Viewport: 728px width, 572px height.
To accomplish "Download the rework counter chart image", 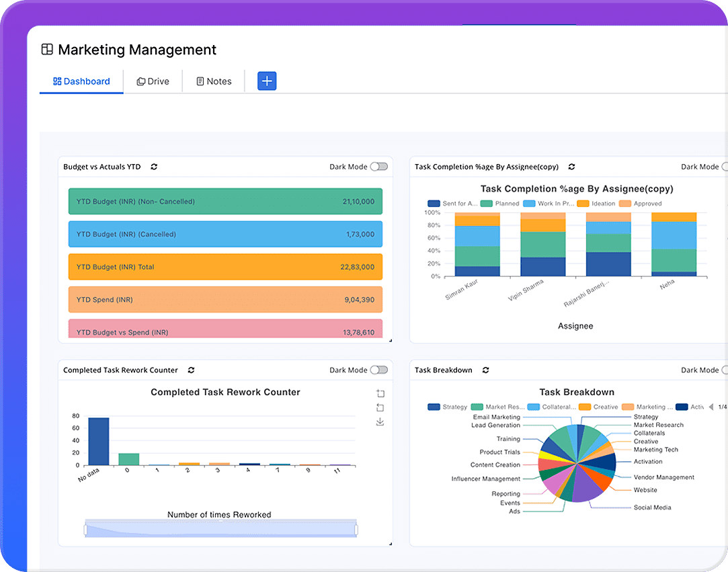I will [x=380, y=421].
